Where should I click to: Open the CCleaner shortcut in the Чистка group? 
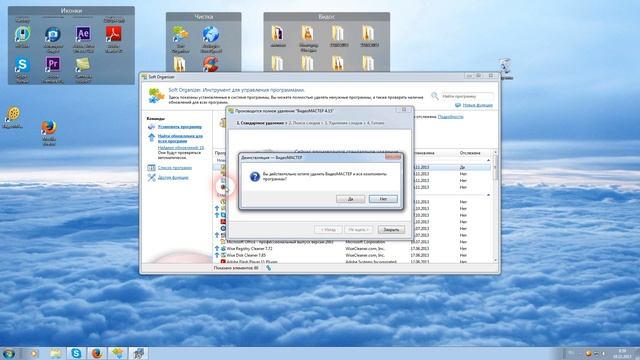[211, 64]
